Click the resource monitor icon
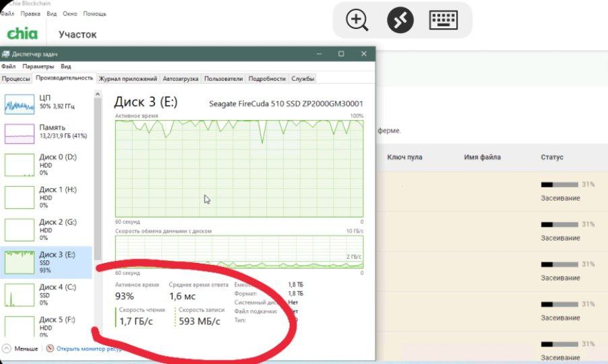Image resolution: width=608 pixels, height=364 pixels. click(x=50, y=348)
